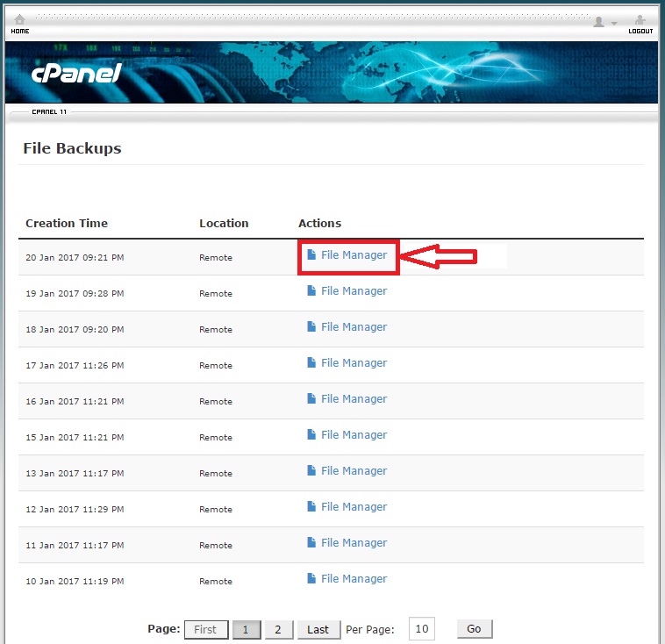Select the '18 Jan 2017 09:20 PM' cell
665x644 pixels.
75,330
